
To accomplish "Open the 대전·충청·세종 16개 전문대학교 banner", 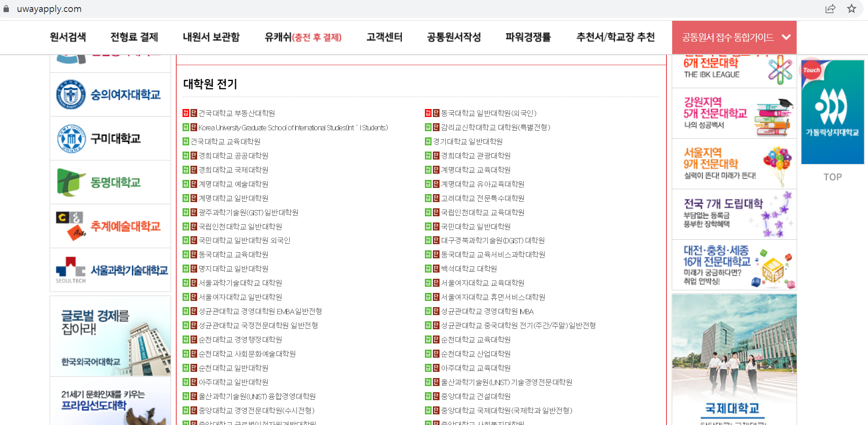I will coord(734,265).
